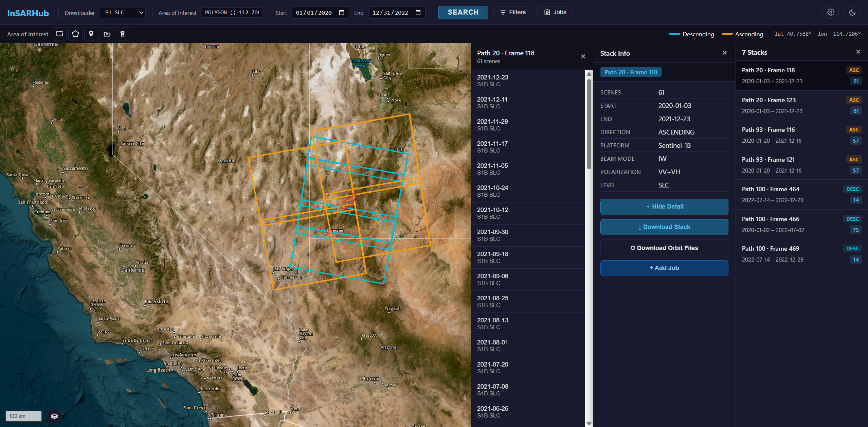Open the Jobs panel
This screenshot has height=427, width=868.
point(555,13)
